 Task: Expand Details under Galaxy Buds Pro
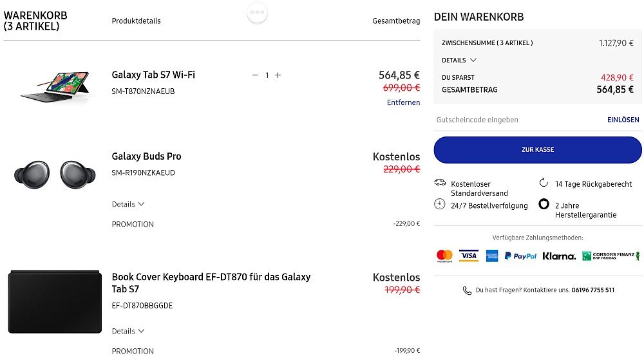tap(128, 204)
